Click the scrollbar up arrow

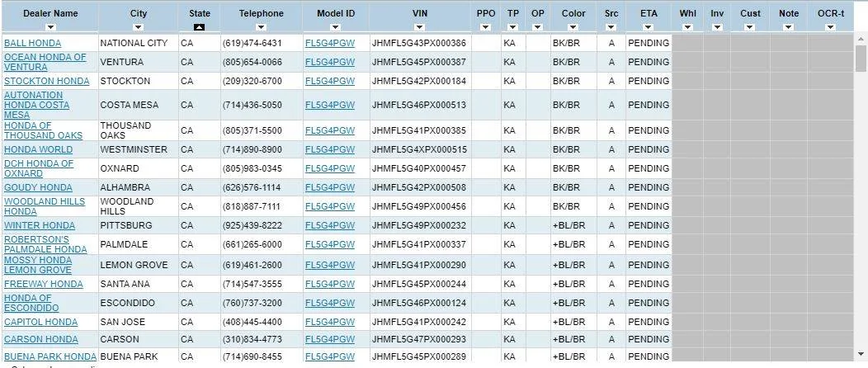861,39
